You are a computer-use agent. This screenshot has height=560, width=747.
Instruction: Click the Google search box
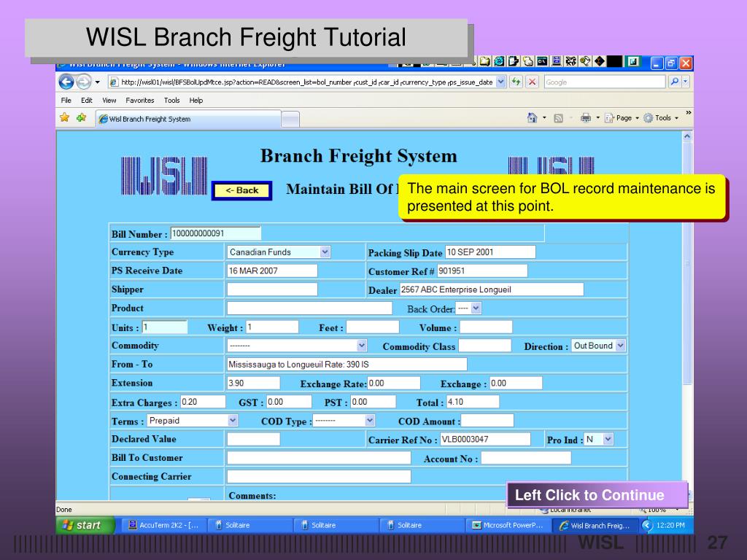pyautogui.click(x=605, y=82)
